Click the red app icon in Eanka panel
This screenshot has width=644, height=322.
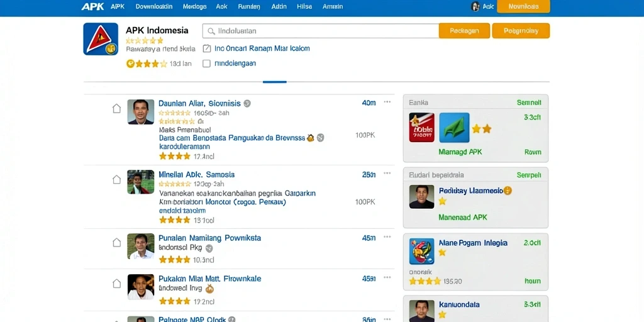coord(422,127)
